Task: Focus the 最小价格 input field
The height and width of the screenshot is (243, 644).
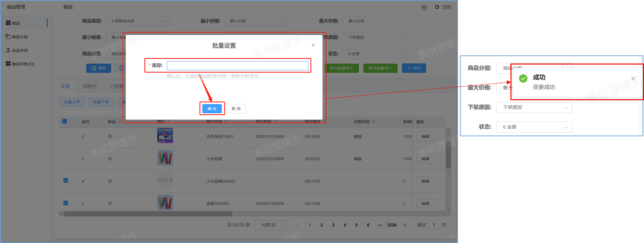Action: pos(256,21)
